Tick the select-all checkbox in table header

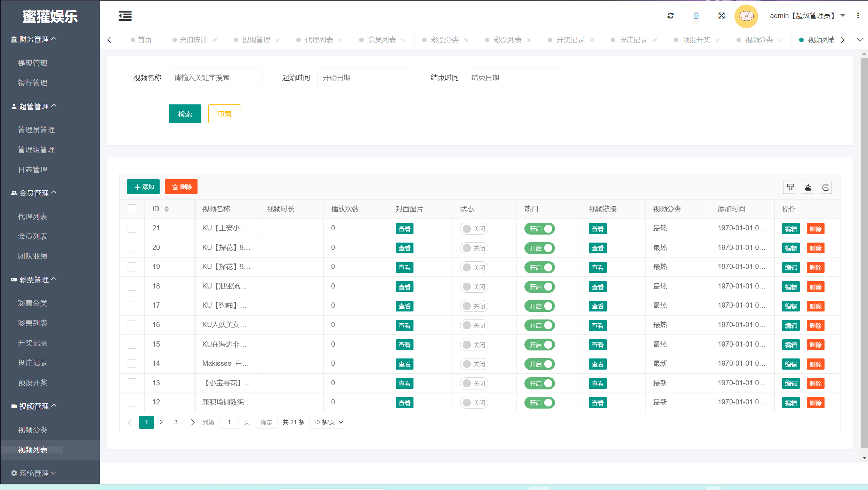[132, 209]
